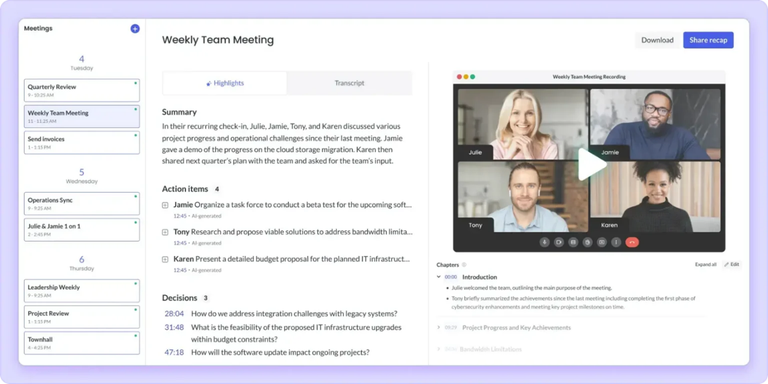Open the three-dot more options in the recording
768x384 pixels.
point(616,242)
